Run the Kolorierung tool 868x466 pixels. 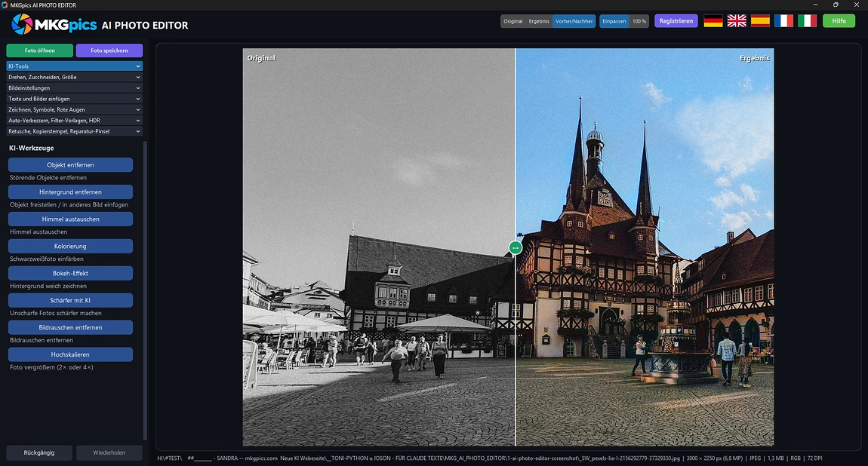[x=70, y=246]
